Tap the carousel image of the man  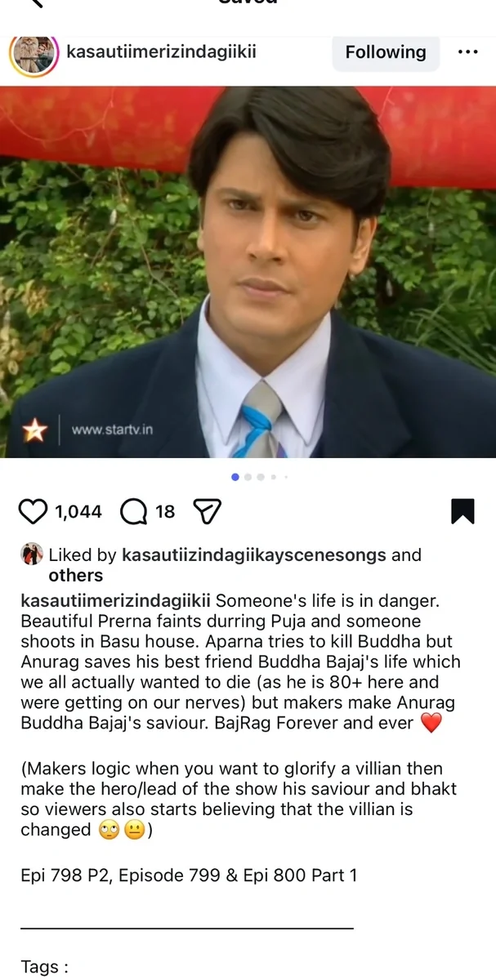[x=248, y=272]
